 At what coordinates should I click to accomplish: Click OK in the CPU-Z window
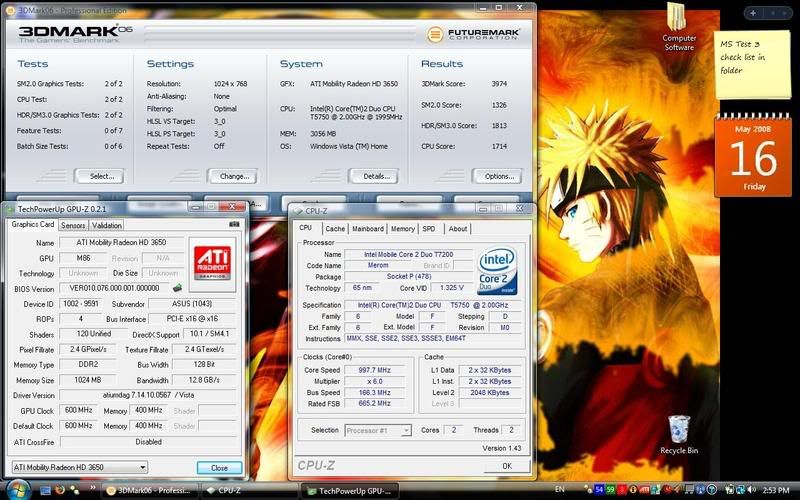coord(507,466)
